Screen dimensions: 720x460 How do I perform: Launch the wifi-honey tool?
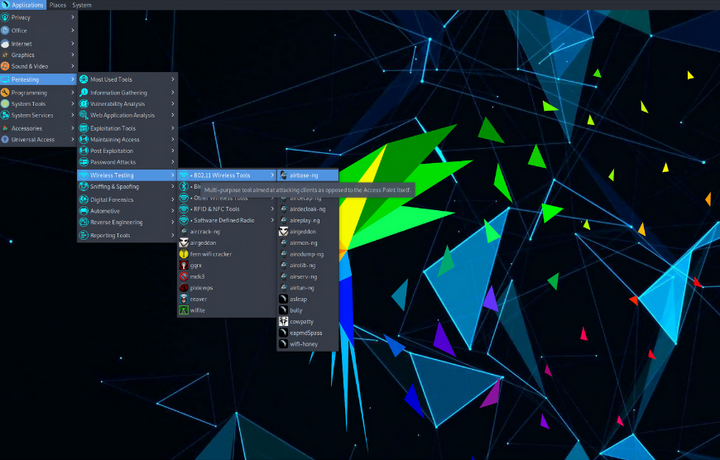tap(305, 344)
